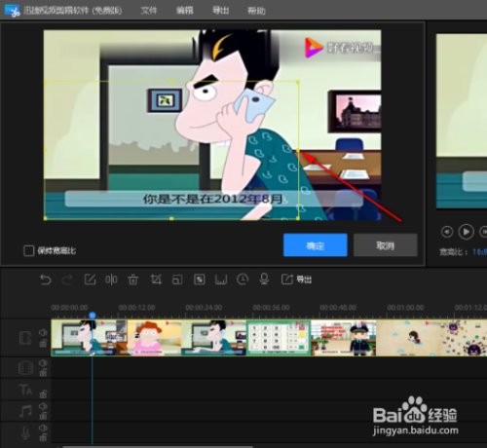Click the timeline horizontal scrollbar
487x448 pixels.
pos(158,447)
